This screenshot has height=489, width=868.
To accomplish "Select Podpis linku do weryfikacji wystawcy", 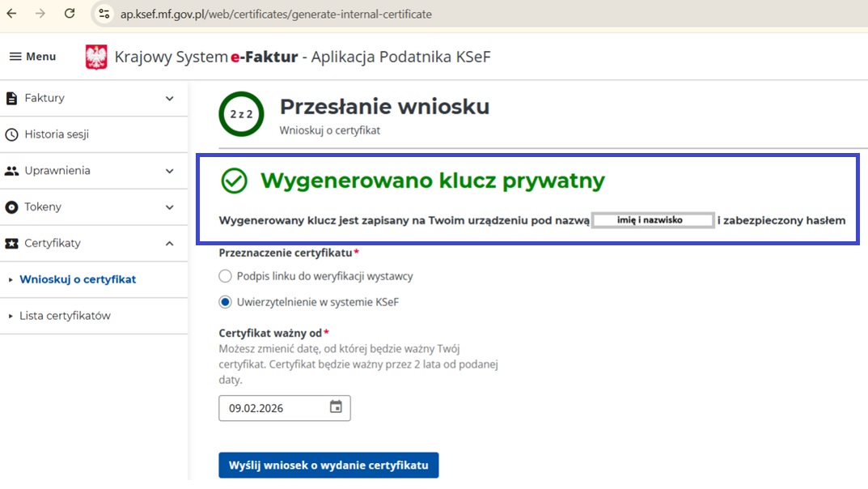I will (226, 276).
